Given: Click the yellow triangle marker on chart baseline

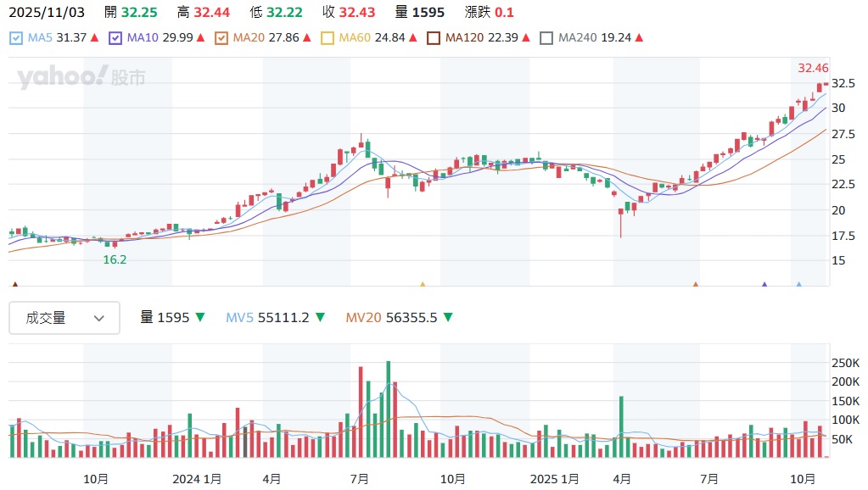Looking at the screenshot, I should pyautogui.click(x=423, y=285).
